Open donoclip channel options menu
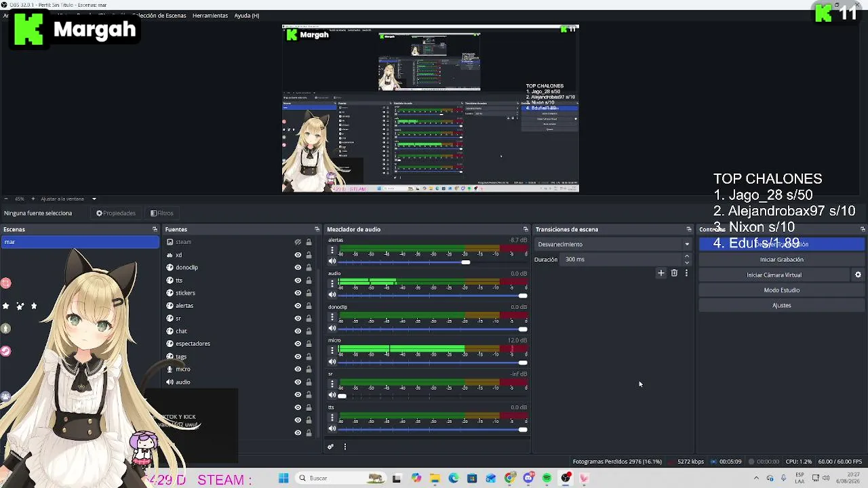This screenshot has height=488, width=868. [x=332, y=317]
